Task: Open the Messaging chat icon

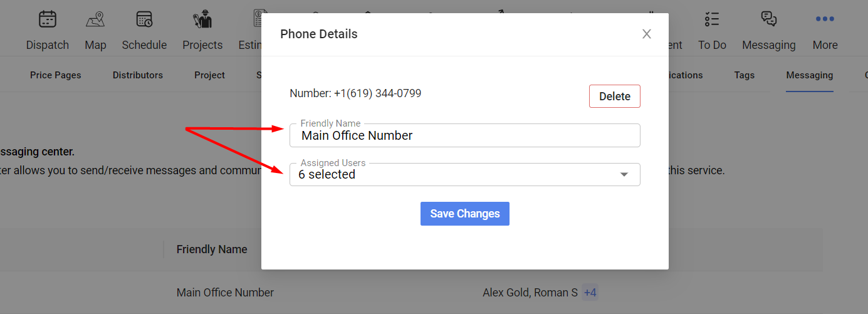Action: click(769, 19)
